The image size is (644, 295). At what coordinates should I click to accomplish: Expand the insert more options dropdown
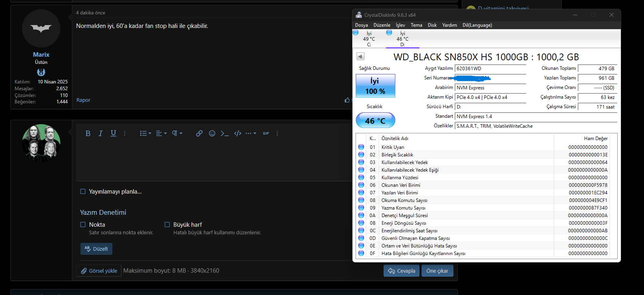point(251,133)
